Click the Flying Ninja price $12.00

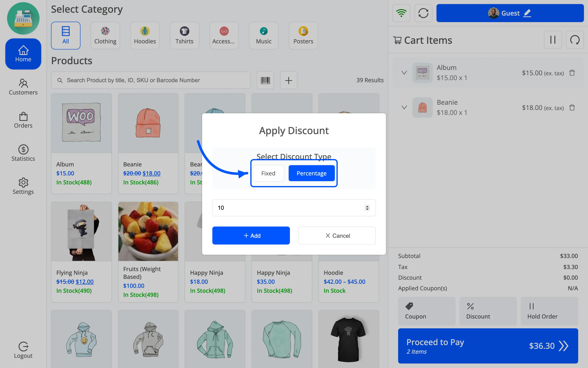pyautogui.click(x=85, y=282)
